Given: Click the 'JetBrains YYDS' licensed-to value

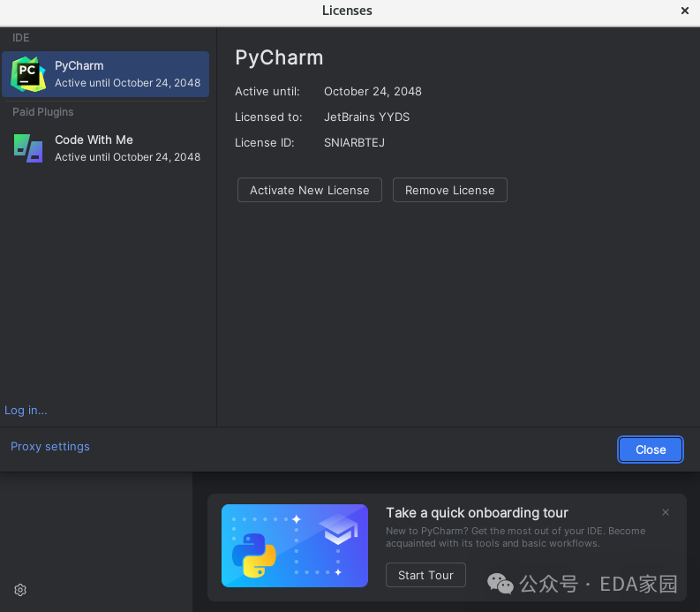Looking at the screenshot, I should click(x=366, y=117).
